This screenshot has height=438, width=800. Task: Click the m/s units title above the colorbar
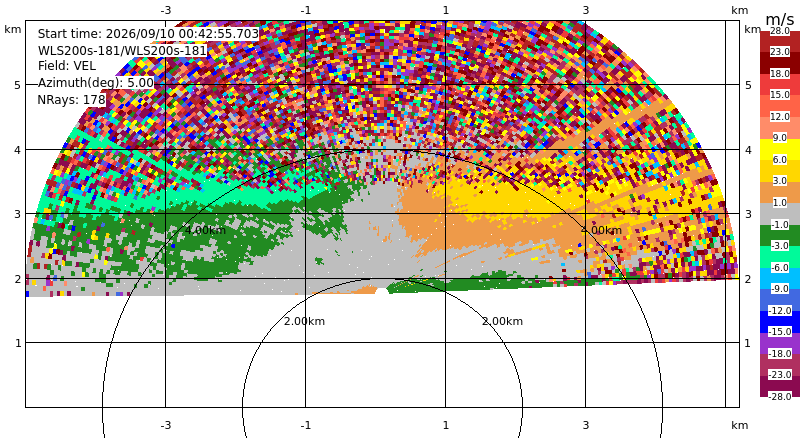[780, 19]
